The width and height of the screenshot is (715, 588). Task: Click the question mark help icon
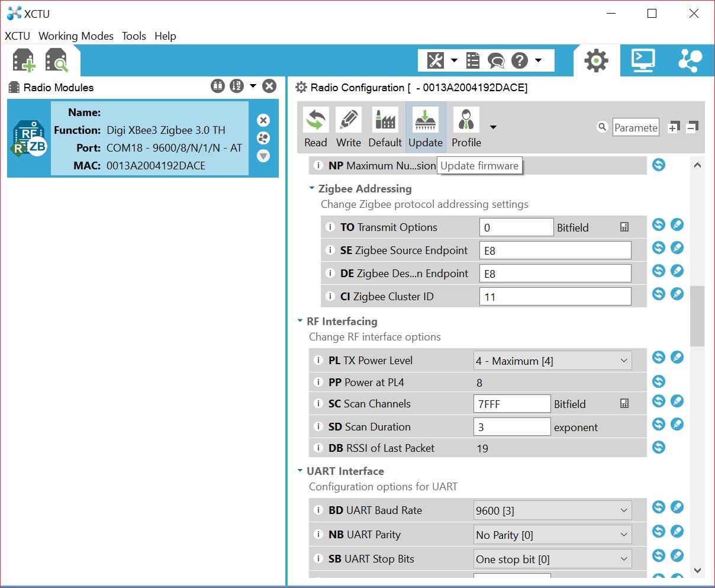(x=519, y=60)
